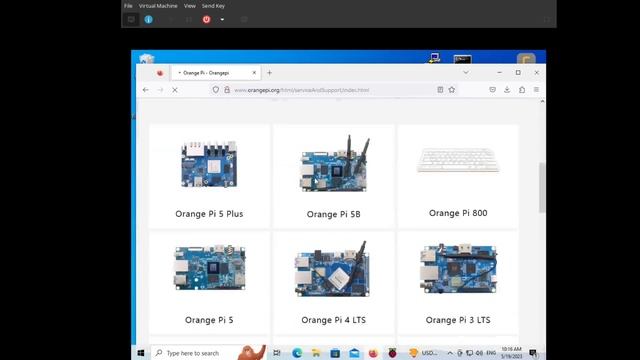The image size is (640, 360).
Task: Open the Firefox extensions button
Action: [x=522, y=90]
